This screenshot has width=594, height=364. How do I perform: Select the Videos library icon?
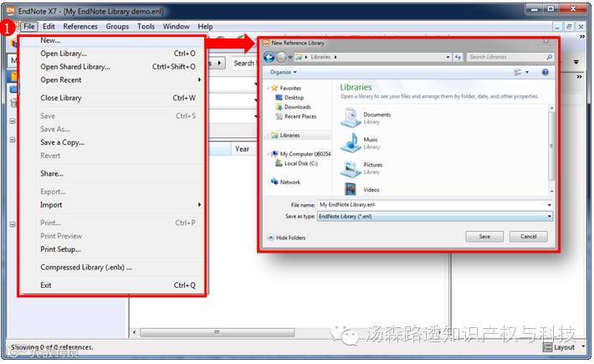tap(351, 188)
